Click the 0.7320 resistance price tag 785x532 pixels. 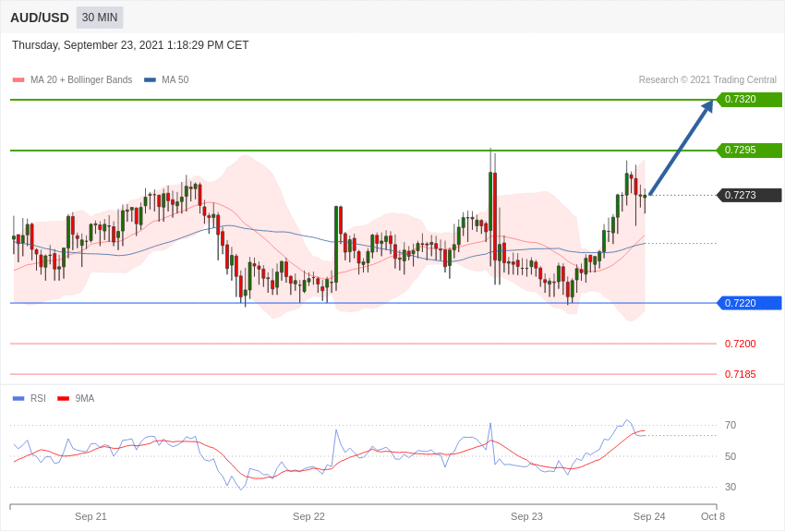[750, 99]
